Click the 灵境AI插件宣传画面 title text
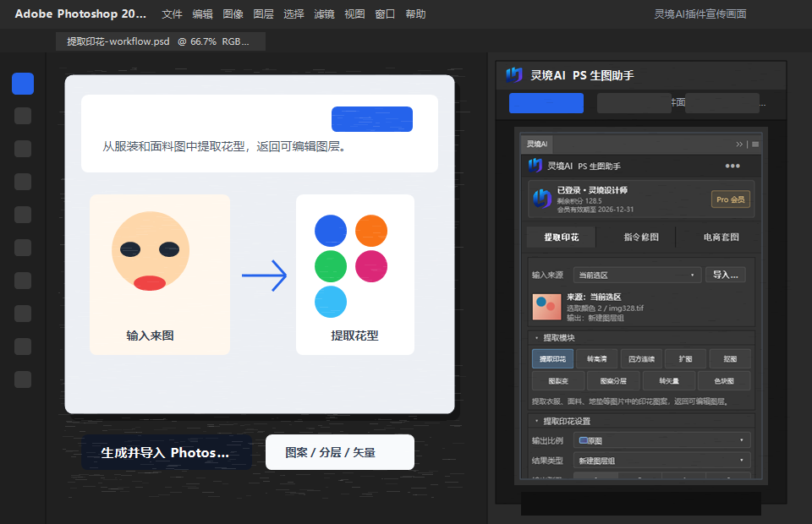812x524 pixels. [x=700, y=14]
